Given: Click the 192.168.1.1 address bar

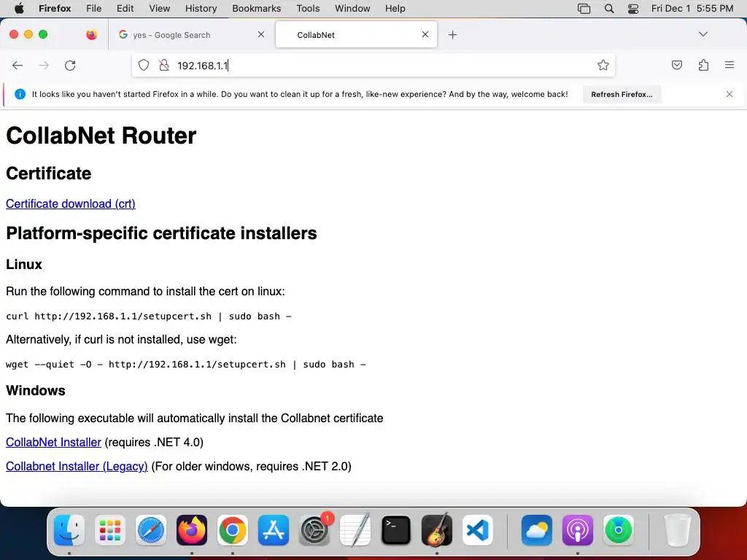Looking at the screenshot, I should 373,65.
